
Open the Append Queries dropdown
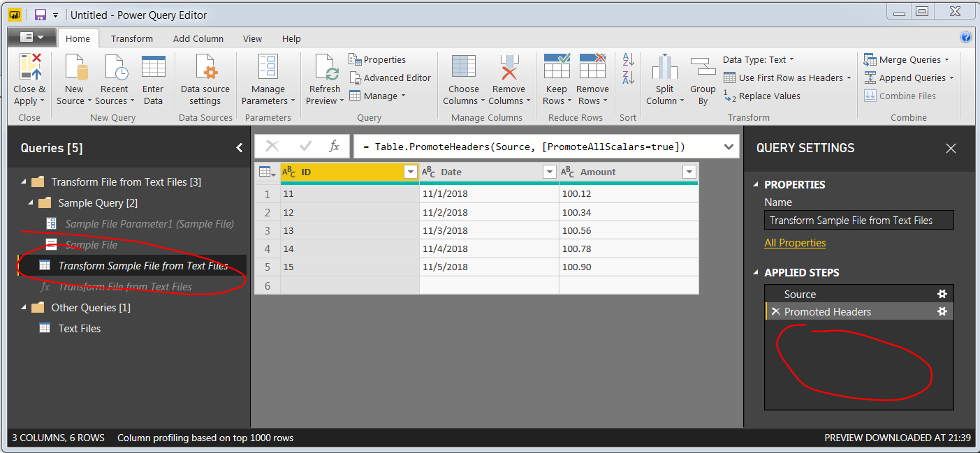909,78
